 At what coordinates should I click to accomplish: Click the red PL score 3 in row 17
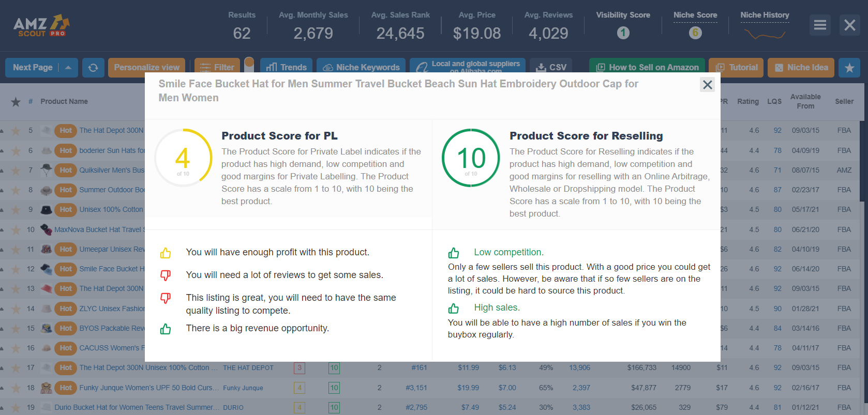299,368
